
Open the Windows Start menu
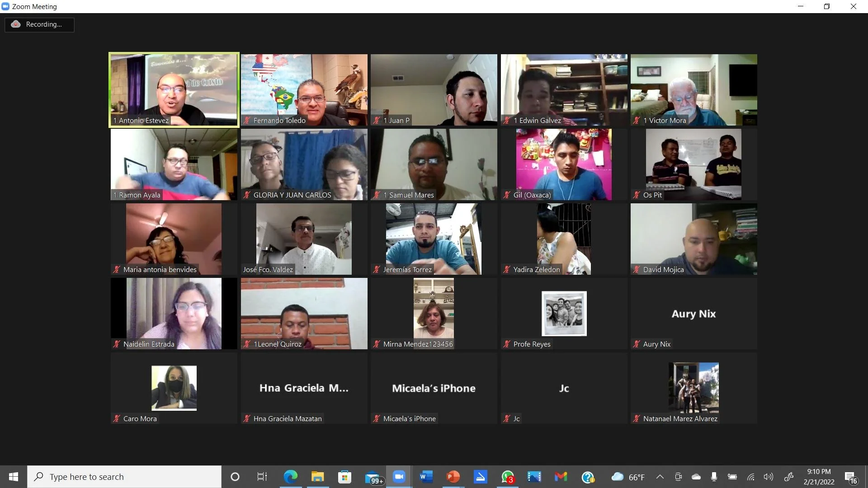click(14, 477)
